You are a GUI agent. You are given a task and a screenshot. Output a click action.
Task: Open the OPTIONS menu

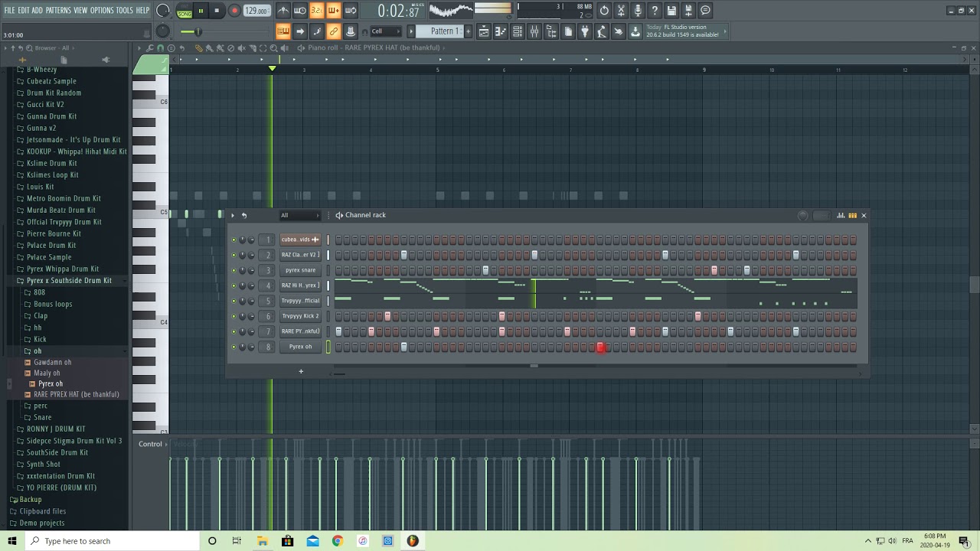click(102, 11)
